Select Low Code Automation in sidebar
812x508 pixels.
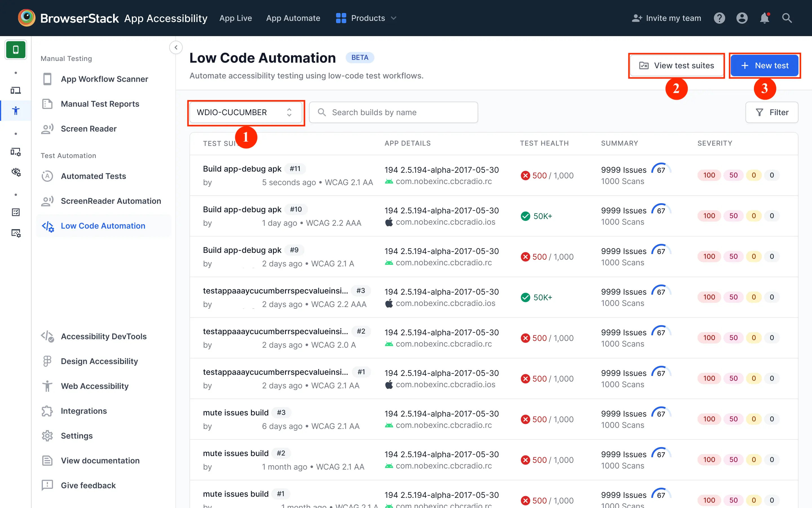104,226
